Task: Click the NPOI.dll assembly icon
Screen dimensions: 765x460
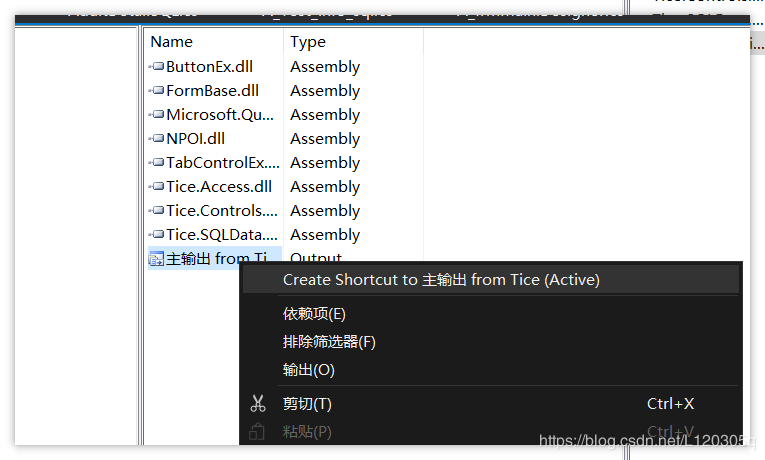Action: [157, 139]
